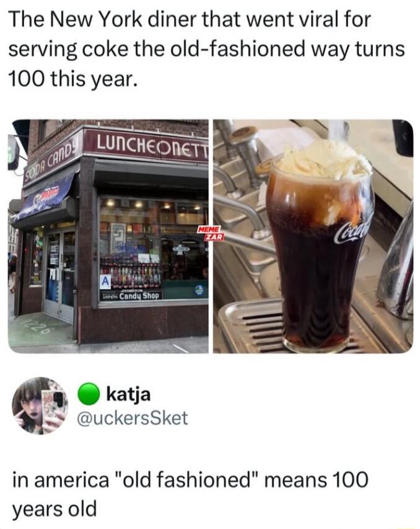Click the green round sticker on window
The image size is (420, 529).
(x=199, y=290)
